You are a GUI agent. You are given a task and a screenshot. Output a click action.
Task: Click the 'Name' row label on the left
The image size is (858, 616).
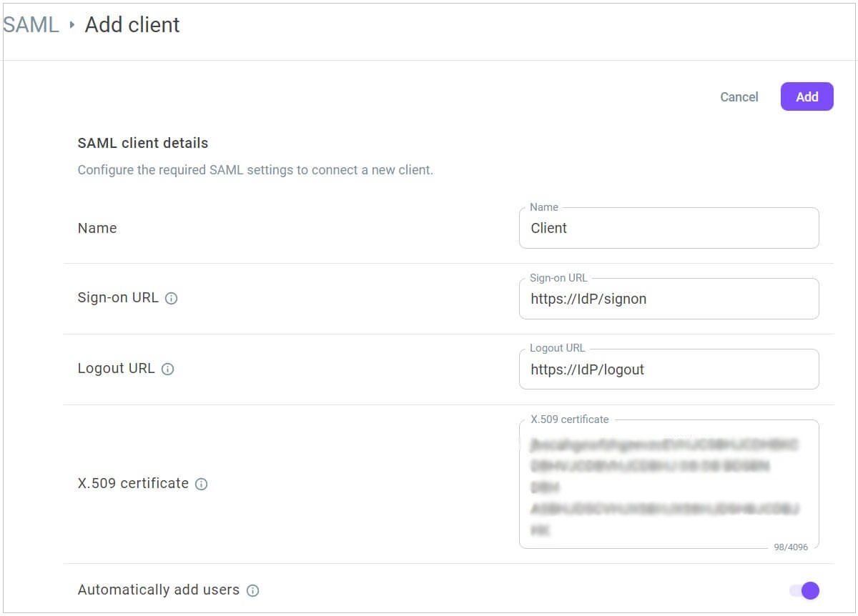pyautogui.click(x=97, y=228)
